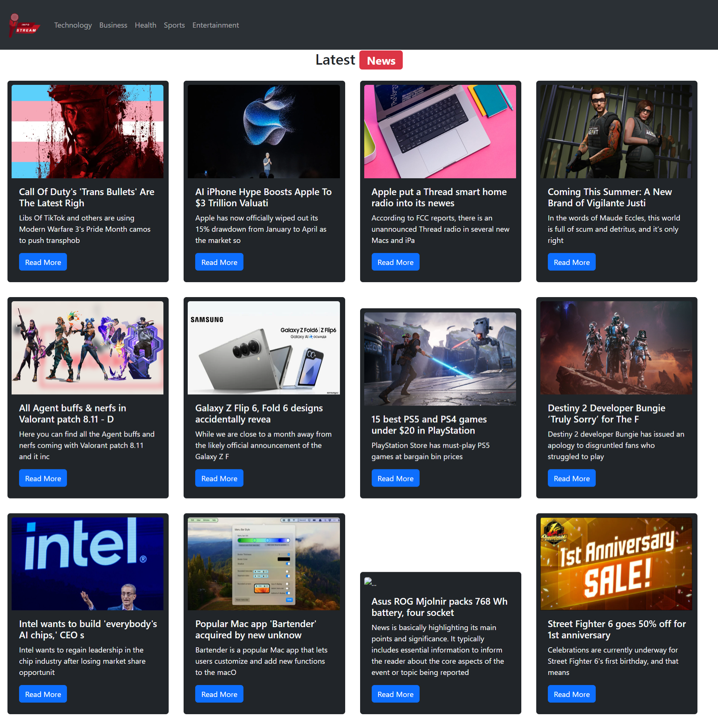Screen dimensions: 718x728
Task: Click the title 'Intel wants to build 'everybody's AI chips''
Action: (x=88, y=630)
